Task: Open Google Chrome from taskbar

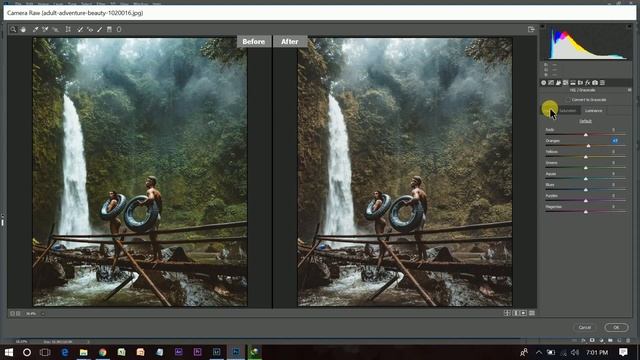Action: pos(102,352)
